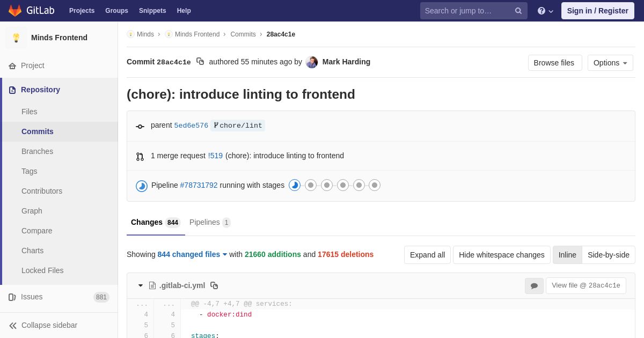Open Branches in Repository sidebar
Viewport: 644px width, 338px height.
click(37, 151)
